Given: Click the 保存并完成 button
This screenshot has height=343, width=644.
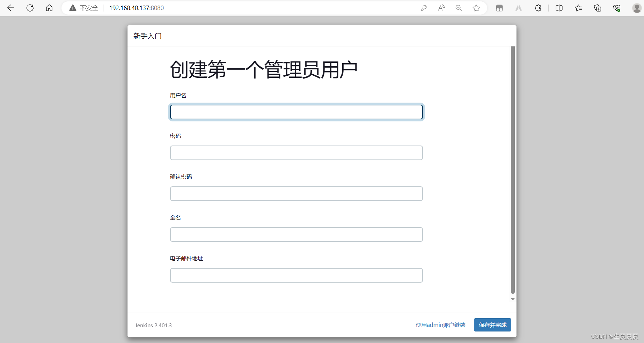Looking at the screenshot, I should (492, 325).
